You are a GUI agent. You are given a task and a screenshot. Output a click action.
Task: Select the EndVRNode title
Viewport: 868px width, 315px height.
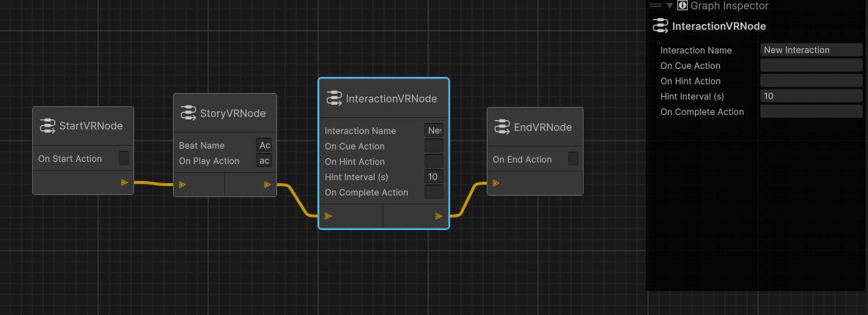(x=543, y=127)
